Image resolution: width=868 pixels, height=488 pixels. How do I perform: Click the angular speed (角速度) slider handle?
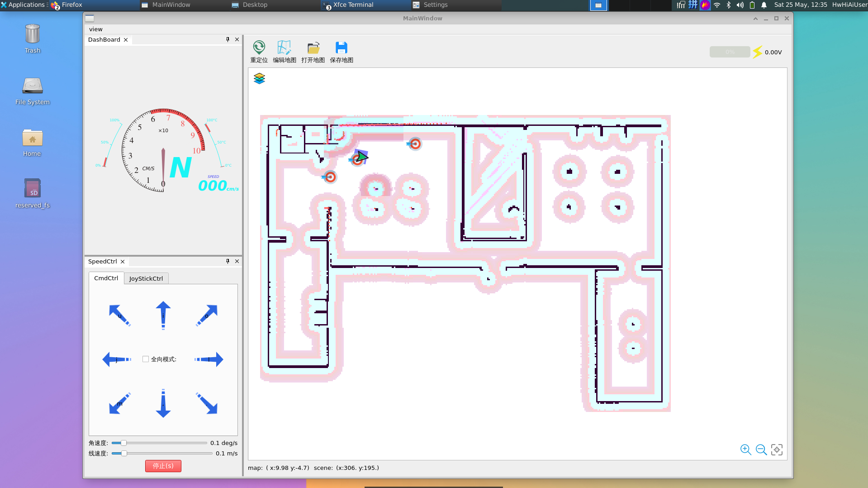tap(123, 443)
